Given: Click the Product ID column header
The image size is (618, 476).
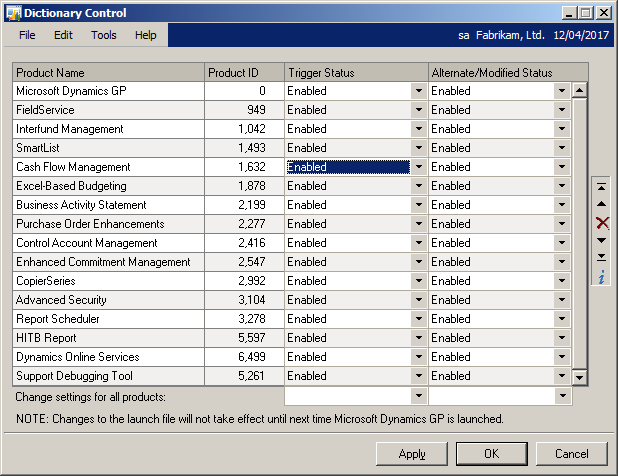Looking at the screenshot, I should [x=244, y=73].
